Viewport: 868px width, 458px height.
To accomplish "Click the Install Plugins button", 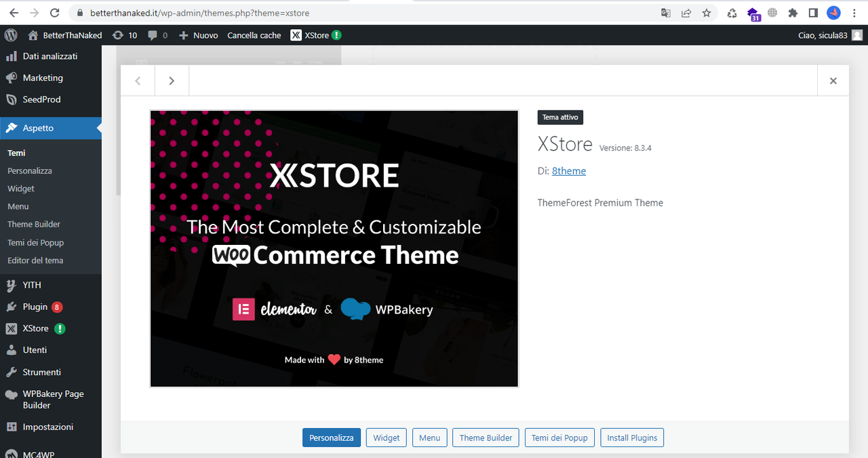I will point(632,438).
